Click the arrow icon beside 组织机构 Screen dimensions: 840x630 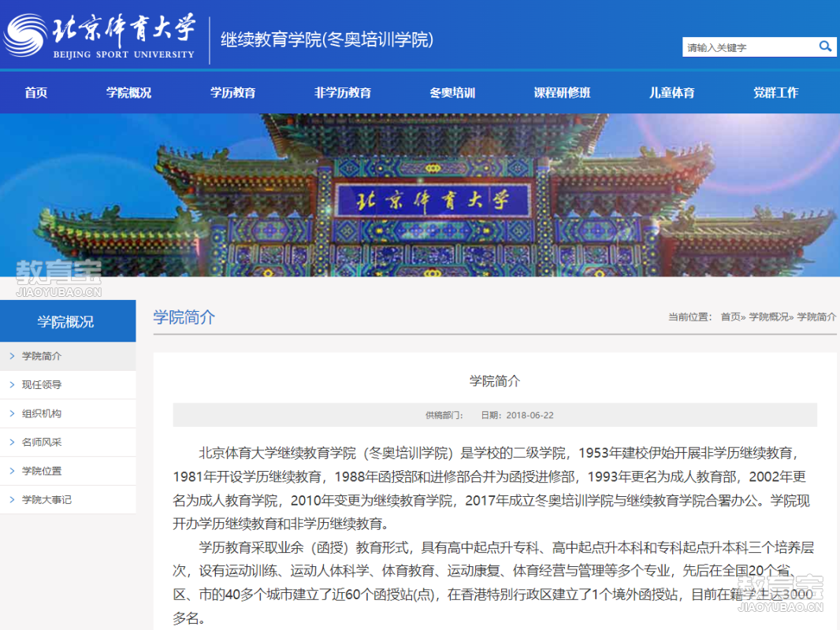(x=12, y=413)
